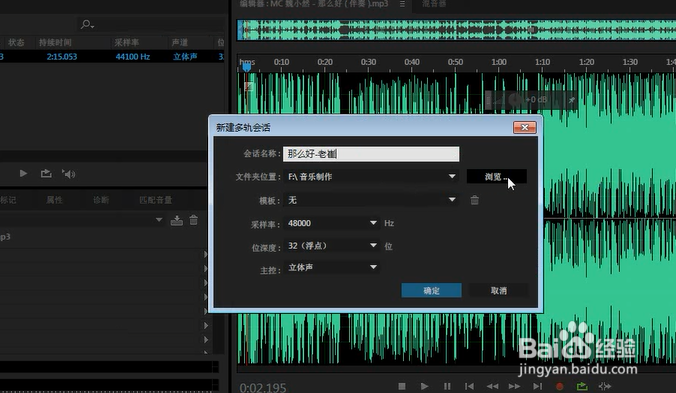
Task: Click the search magnifier icon in Files panel
Action: [x=87, y=25]
